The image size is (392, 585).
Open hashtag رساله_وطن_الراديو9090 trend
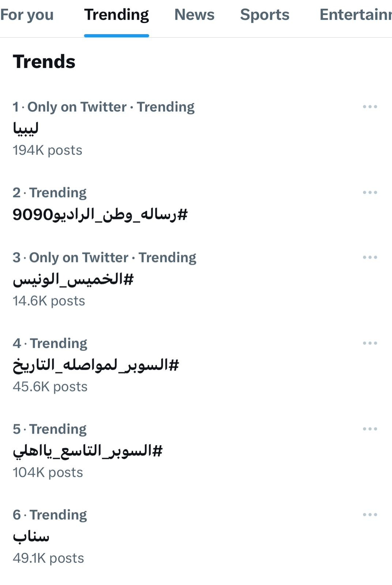coord(100,214)
